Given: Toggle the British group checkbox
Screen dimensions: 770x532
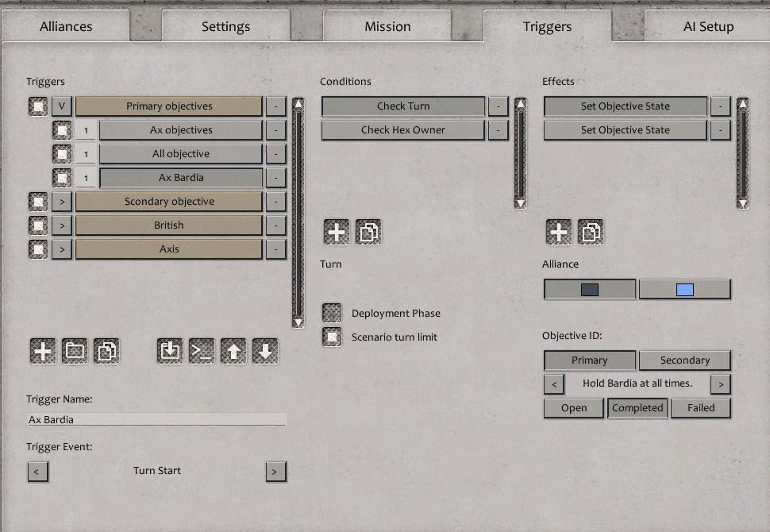Looking at the screenshot, I should [38, 226].
